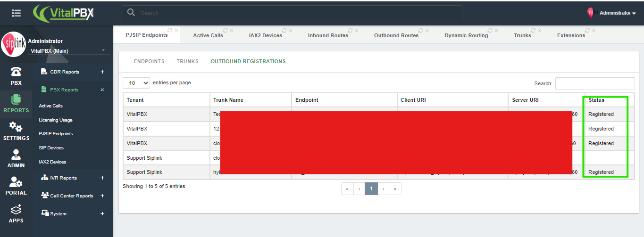Image resolution: width=644 pixels, height=237 pixels.
Task: Open entries per page dropdown
Action: point(136,83)
